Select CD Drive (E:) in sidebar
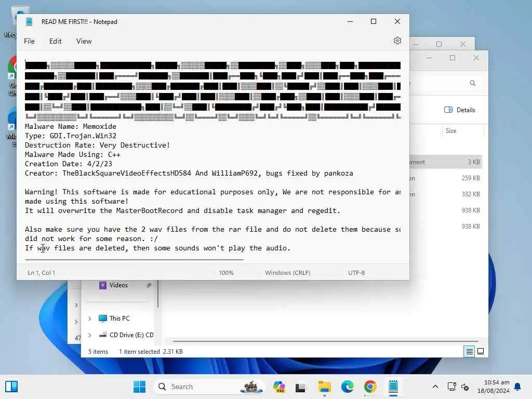The height and width of the screenshot is (399, 532). (131, 335)
